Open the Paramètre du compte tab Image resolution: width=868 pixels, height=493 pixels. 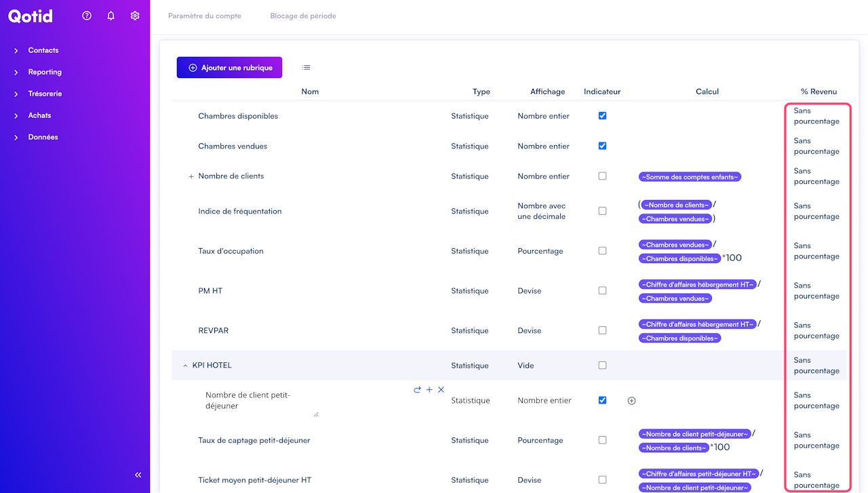point(205,16)
